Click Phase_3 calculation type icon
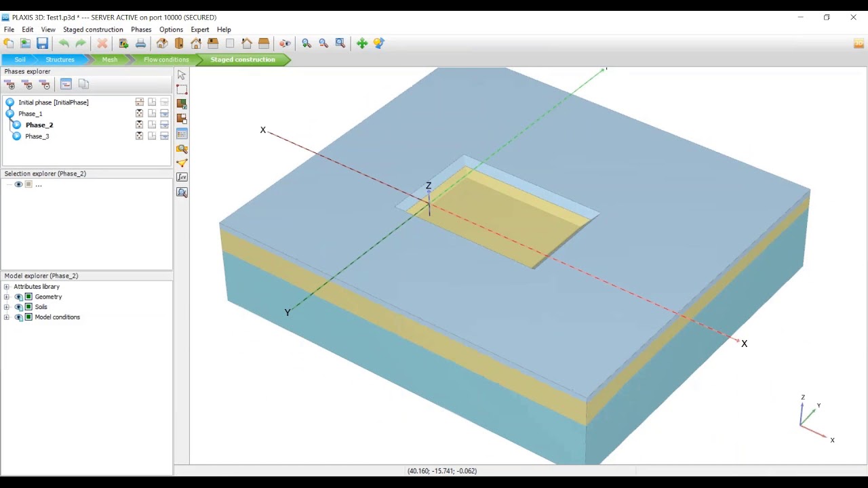Image resolution: width=868 pixels, height=488 pixels. coord(140,136)
